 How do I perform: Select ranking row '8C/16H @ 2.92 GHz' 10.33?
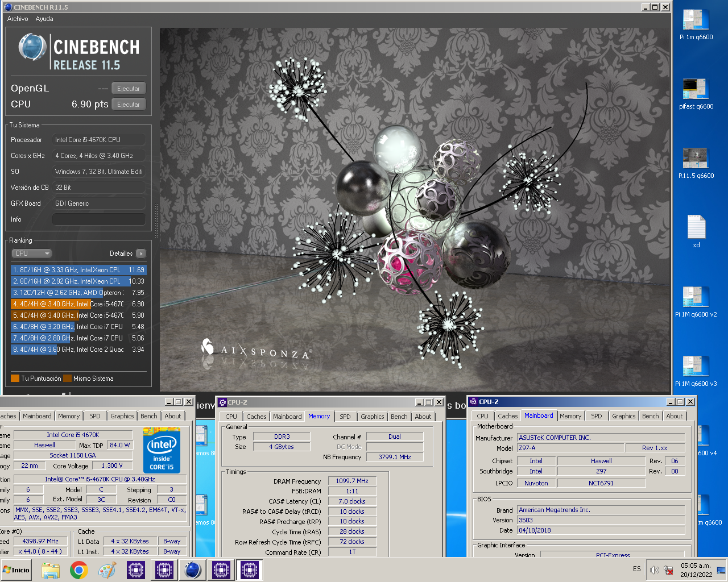pos(78,281)
